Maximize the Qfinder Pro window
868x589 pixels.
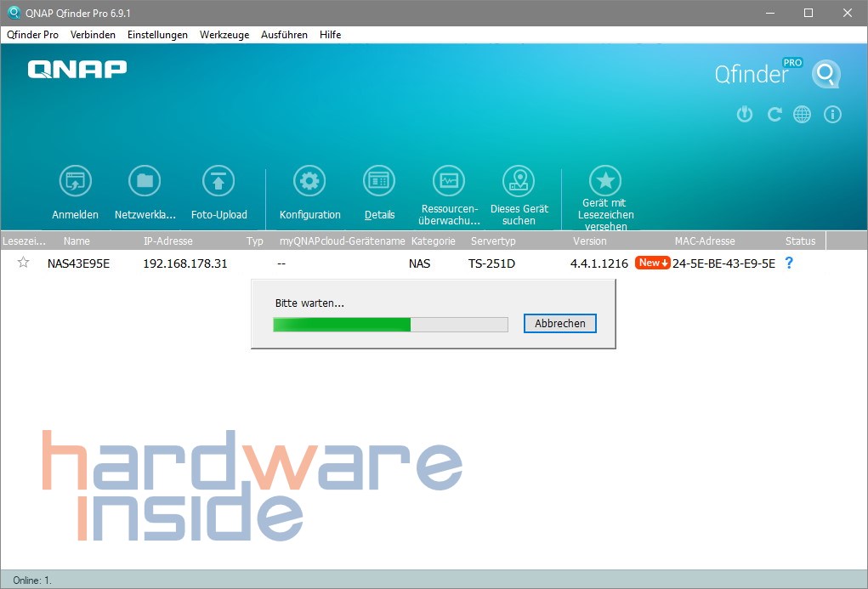click(808, 13)
